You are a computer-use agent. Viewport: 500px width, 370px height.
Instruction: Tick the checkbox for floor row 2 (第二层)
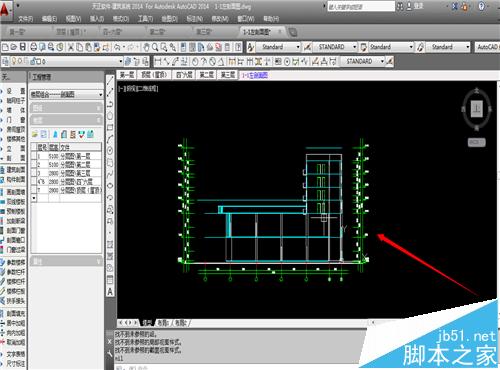[34, 165]
